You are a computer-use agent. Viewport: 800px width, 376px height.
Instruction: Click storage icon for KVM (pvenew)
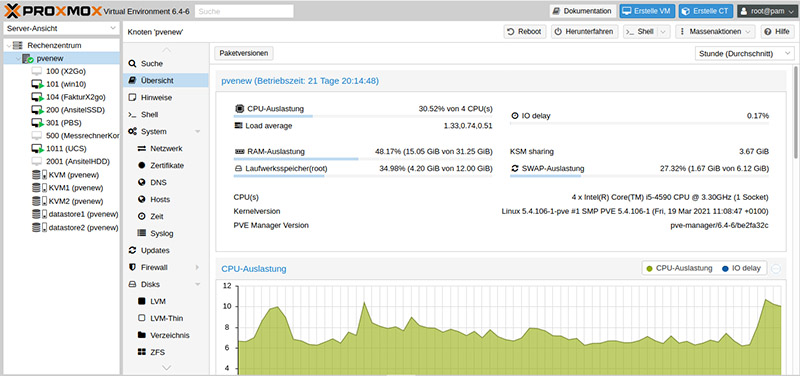pyautogui.click(x=39, y=175)
